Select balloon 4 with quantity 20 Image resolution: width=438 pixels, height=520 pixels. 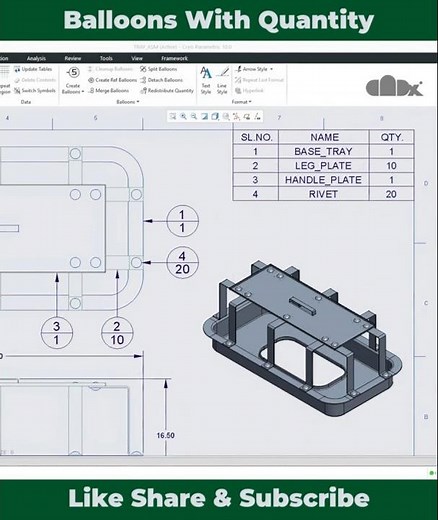click(x=182, y=262)
